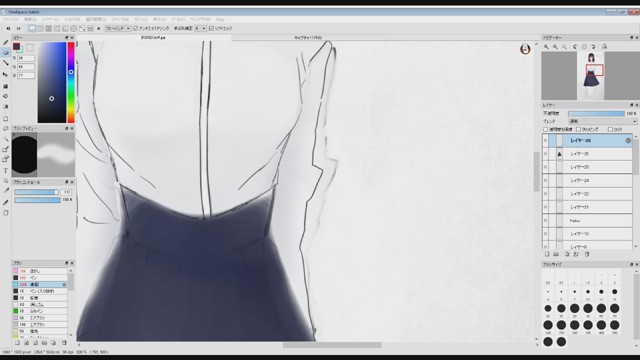This screenshot has height=360, width=640.
Task: Open the layer blend mode dropdown
Action: [602, 122]
